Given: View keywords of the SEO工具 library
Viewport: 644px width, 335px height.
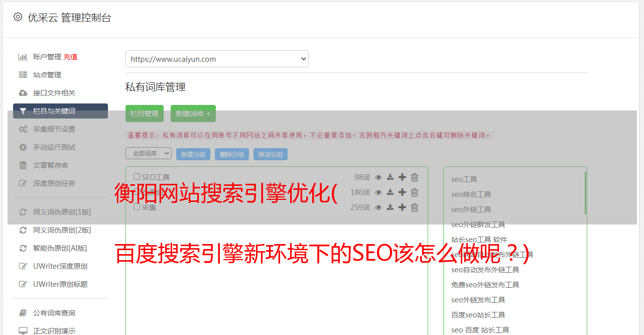Looking at the screenshot, I should click(378, 177).
